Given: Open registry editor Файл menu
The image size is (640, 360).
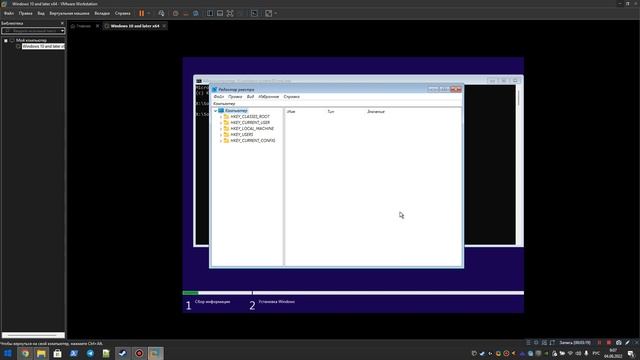Looking at the screenshot, I should tap(219, 97).
